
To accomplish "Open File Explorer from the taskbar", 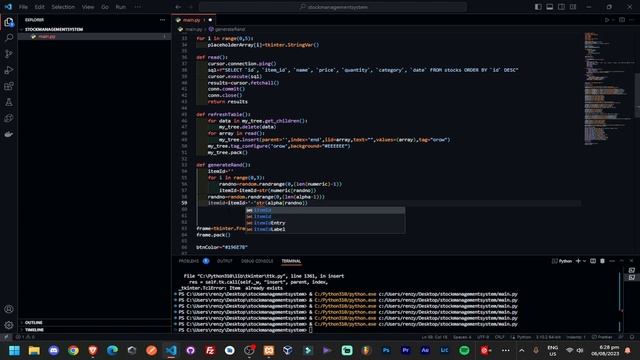I will tap(34, 350).
